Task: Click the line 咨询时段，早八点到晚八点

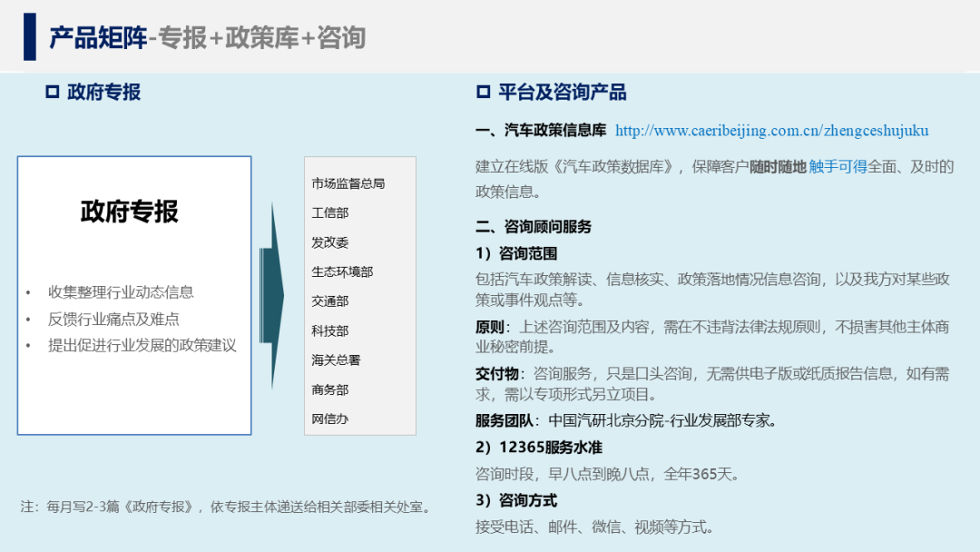Action: click(607, 474)
